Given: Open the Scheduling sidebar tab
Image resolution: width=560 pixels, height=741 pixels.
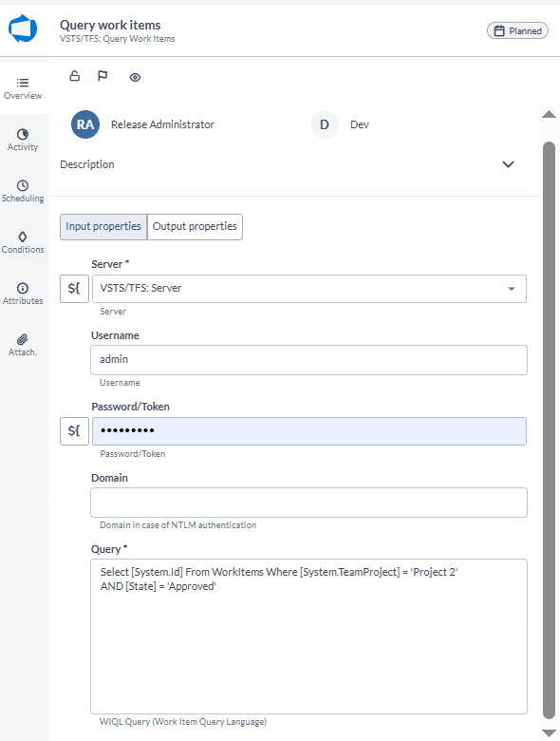Looking at the screenshot, I should tap(23, 191).
